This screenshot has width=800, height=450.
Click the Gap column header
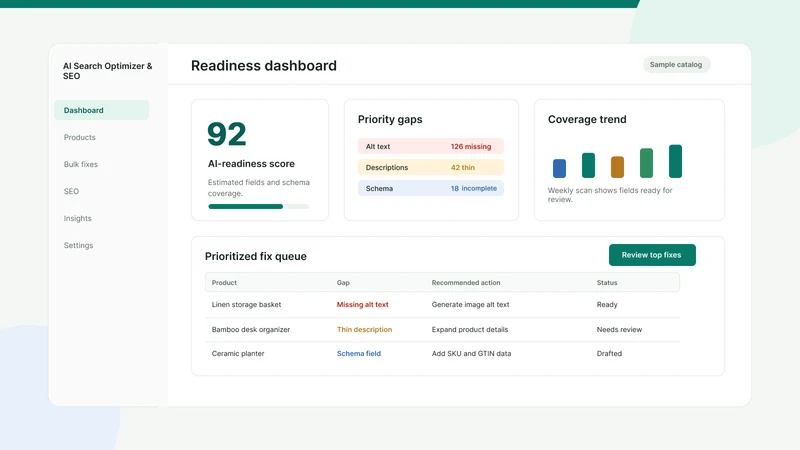[x=343, y=283]
